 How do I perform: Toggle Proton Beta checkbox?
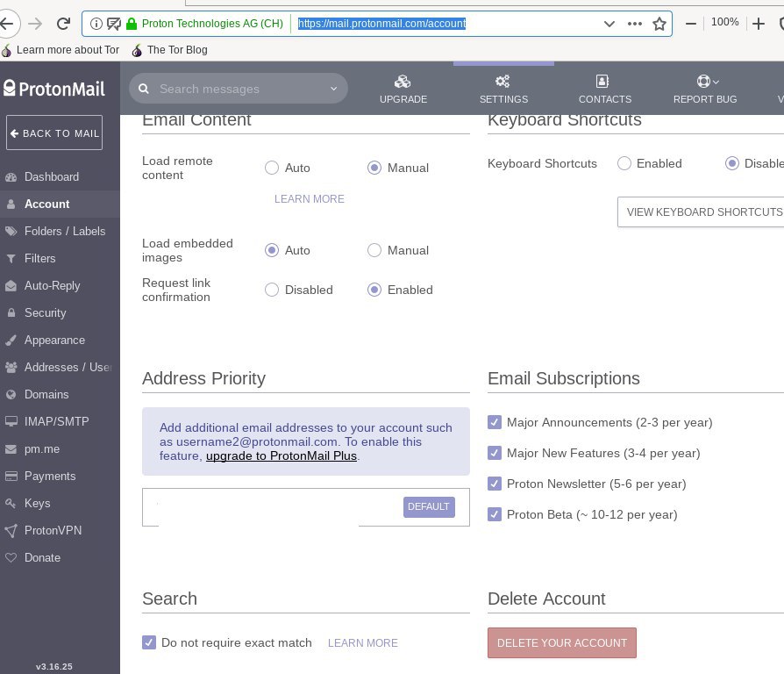click(x=495, y=514)
